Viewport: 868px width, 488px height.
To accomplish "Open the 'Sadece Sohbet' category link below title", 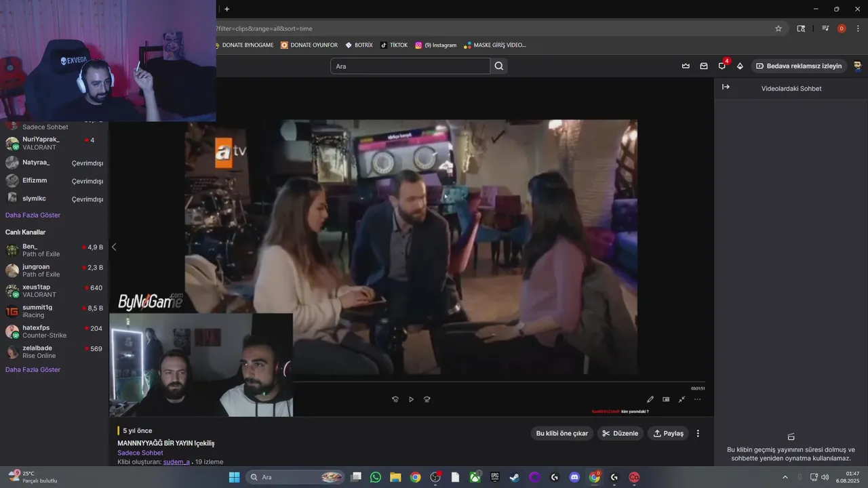I will tap(140, 453).
